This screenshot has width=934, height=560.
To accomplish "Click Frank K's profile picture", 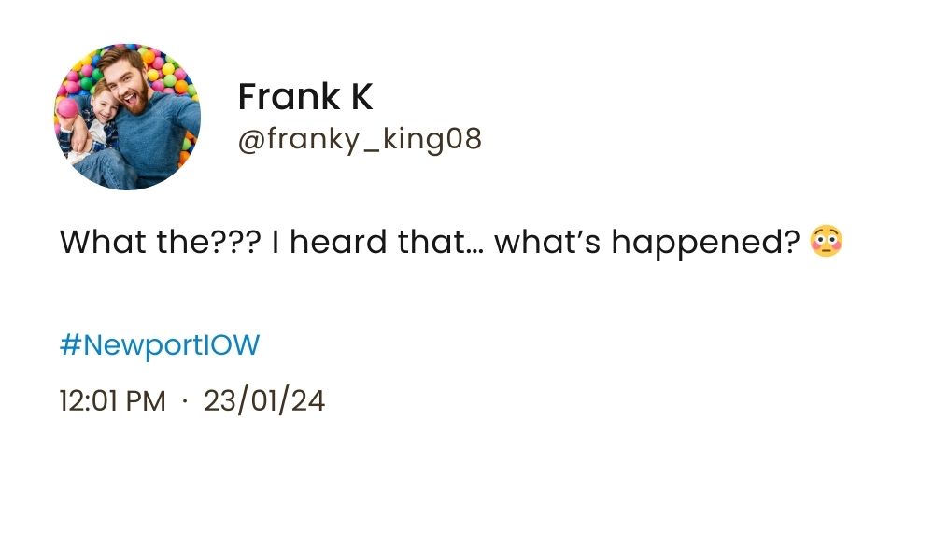I will pyautogui.click(x=127, y=117).
